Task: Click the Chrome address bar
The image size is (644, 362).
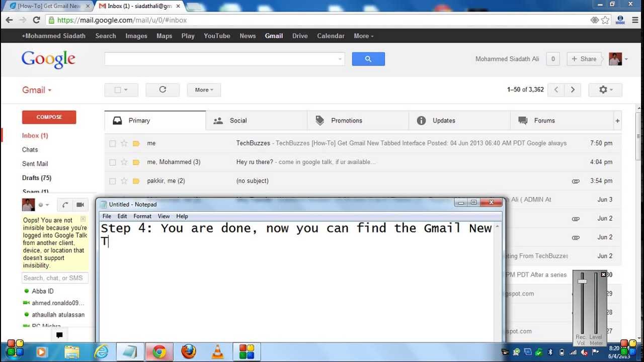Action: click(322, 20)
